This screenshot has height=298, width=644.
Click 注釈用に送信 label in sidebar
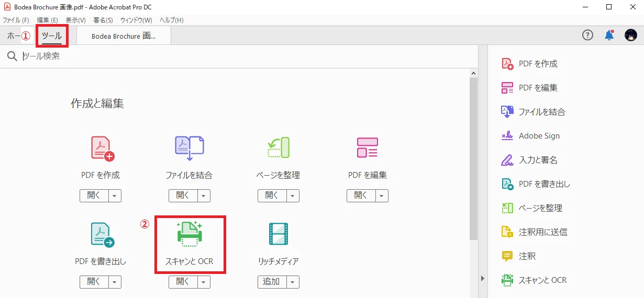[x=543, y=232]
